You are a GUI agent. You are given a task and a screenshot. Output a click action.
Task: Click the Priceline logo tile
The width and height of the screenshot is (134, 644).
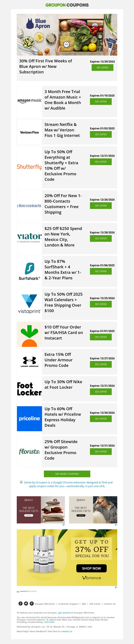point(29,419)
